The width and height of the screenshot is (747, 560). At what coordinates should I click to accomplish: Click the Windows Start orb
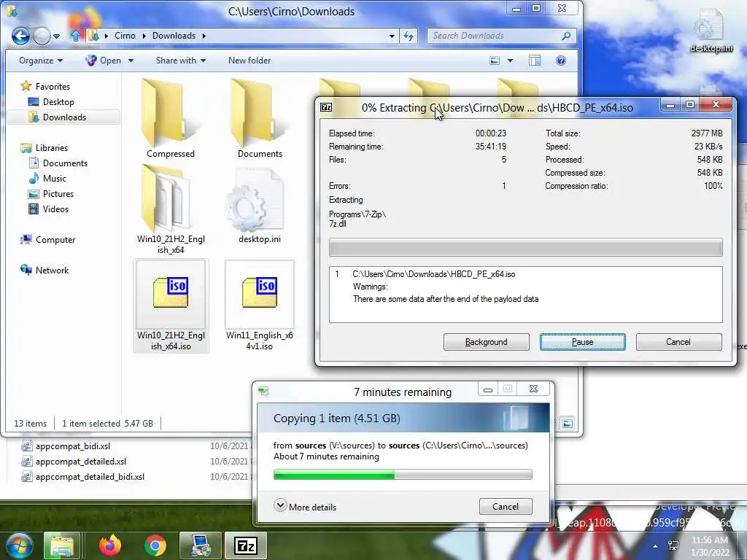coord(19,545)
